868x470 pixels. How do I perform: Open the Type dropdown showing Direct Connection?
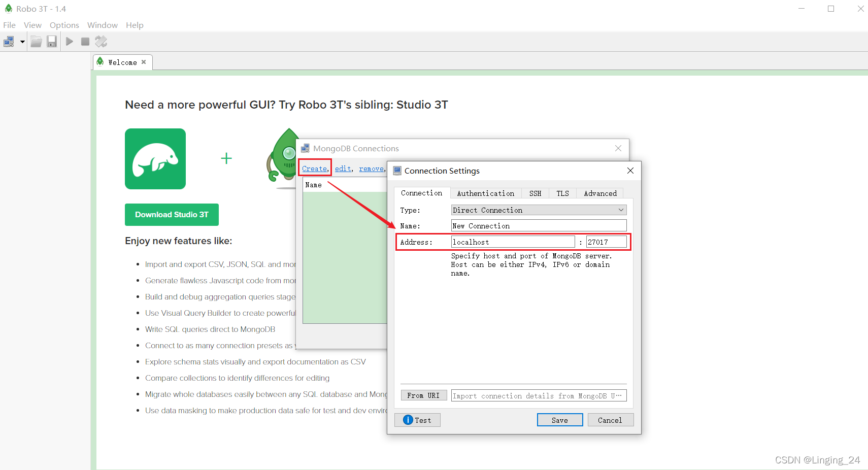539,210
